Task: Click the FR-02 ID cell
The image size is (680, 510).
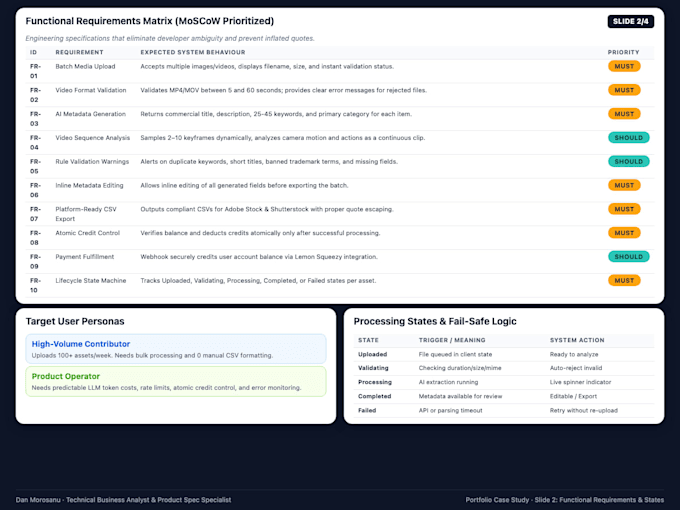Action: 35,95
